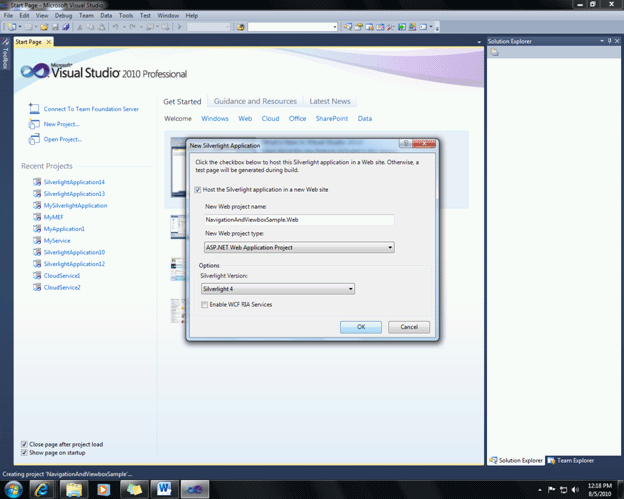This screenshot has width=624, height=499.
Task: Open Windows Media Player from taskbar
Action: pyautogui.click(x=103, y=489)
